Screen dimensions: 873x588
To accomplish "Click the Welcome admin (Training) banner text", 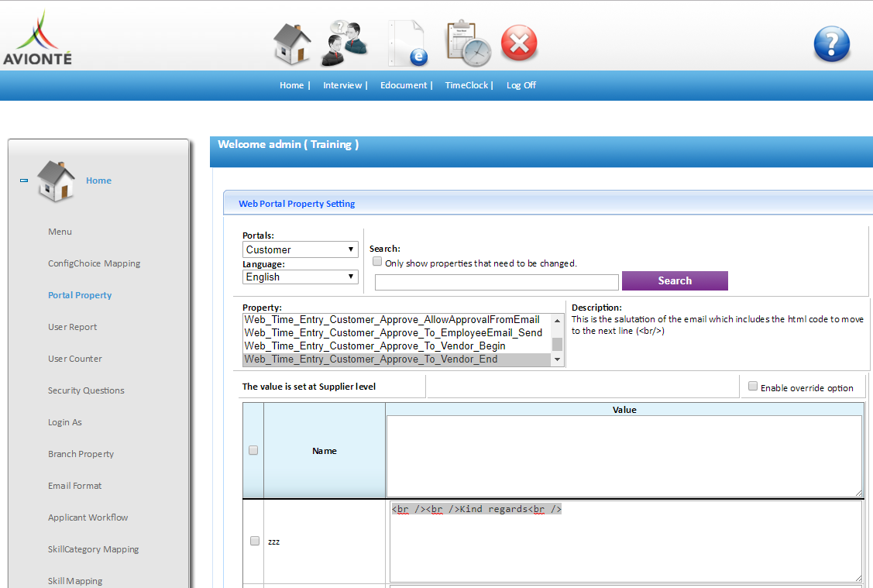I will [x=288, y=144].
